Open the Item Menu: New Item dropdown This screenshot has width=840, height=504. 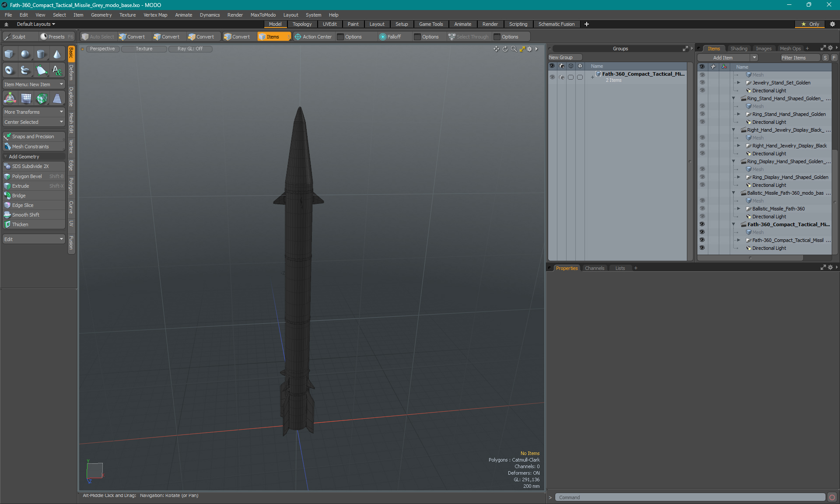[x=34, y=84]
